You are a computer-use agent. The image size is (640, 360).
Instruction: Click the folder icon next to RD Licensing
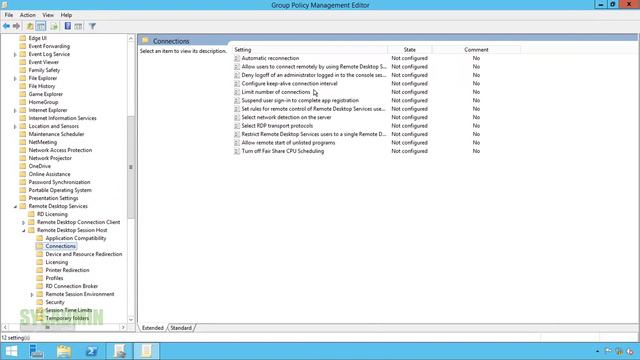point(31,214)
